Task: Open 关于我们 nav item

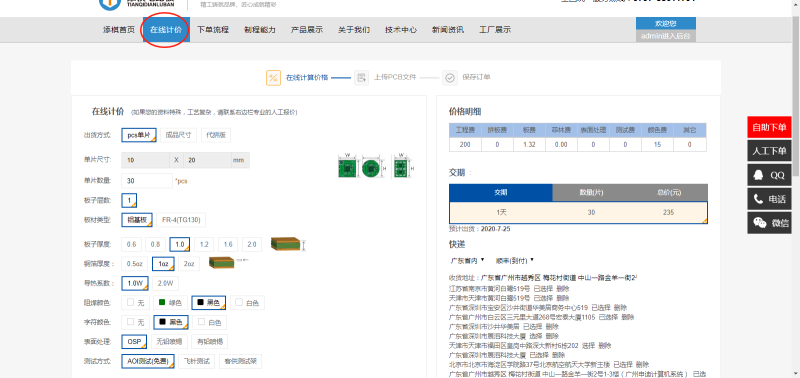Action: (354, 30)
